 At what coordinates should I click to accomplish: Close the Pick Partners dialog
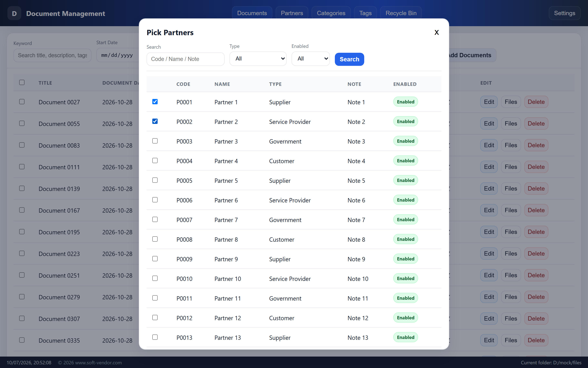pyautogui.click(x=437, y=32)
